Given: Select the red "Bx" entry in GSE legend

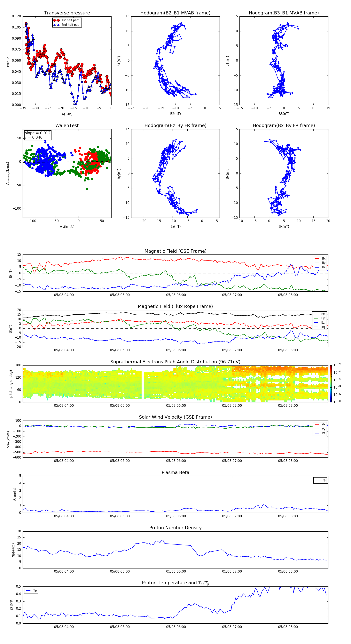Looking at the screenshot, I should coord(320,259).
